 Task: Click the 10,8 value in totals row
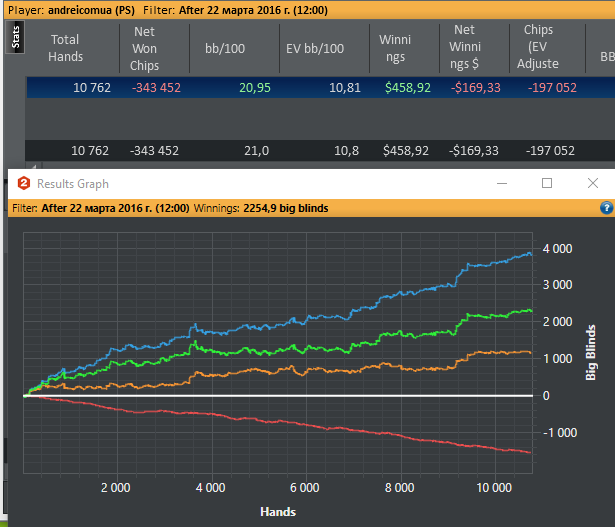point(346,151)
